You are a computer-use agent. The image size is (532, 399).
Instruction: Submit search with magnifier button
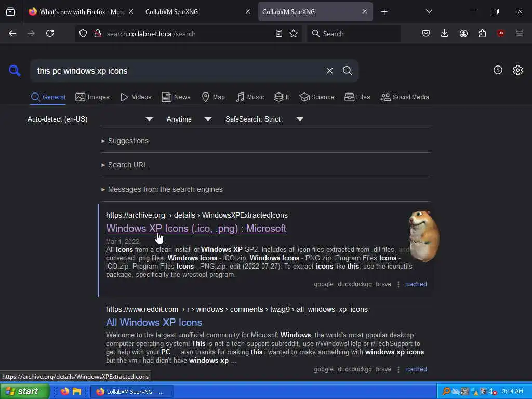347,71
